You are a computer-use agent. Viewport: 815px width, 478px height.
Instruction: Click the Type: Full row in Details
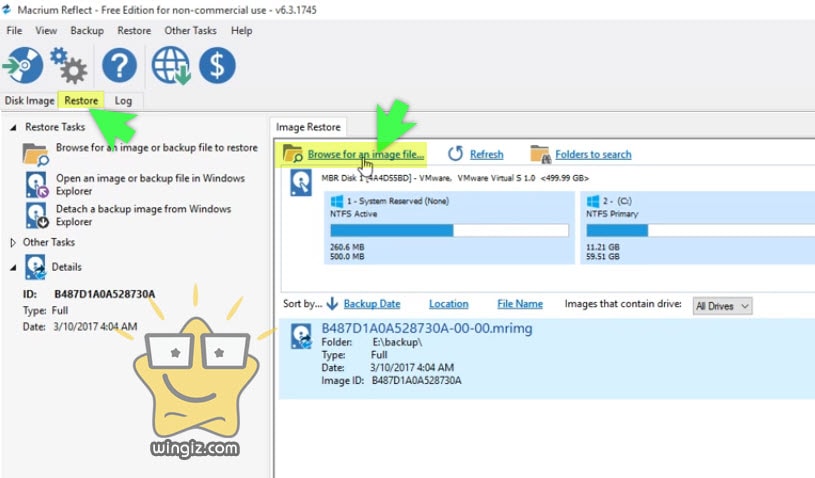(x=45, y=310)
